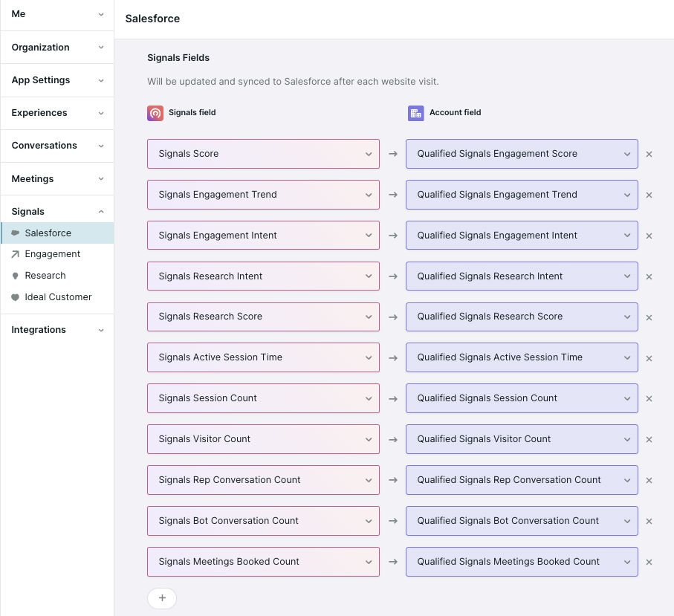This screenshot has height=616, width=674.
Task: Change the Qualified Signals Research Score account field
Action: [x=522, y=317]
